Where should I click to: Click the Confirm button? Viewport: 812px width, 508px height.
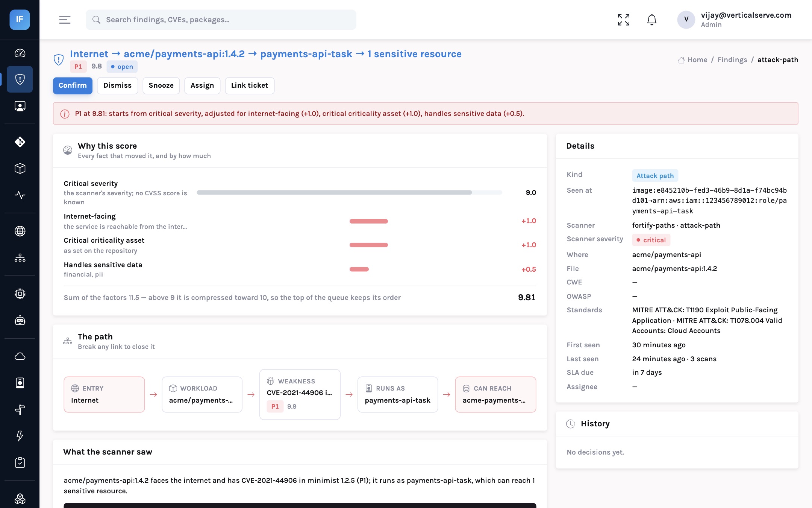[x=73, y=85]
